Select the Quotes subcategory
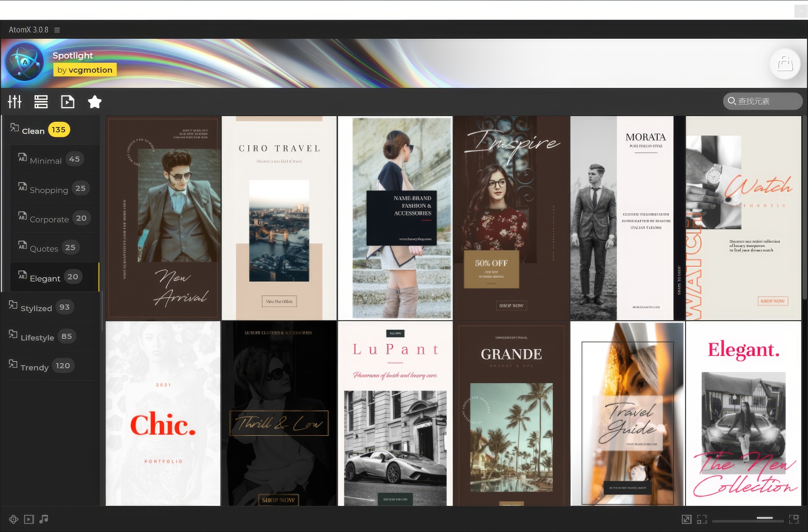This screenshot has width=808, height=532. (55, 248)
